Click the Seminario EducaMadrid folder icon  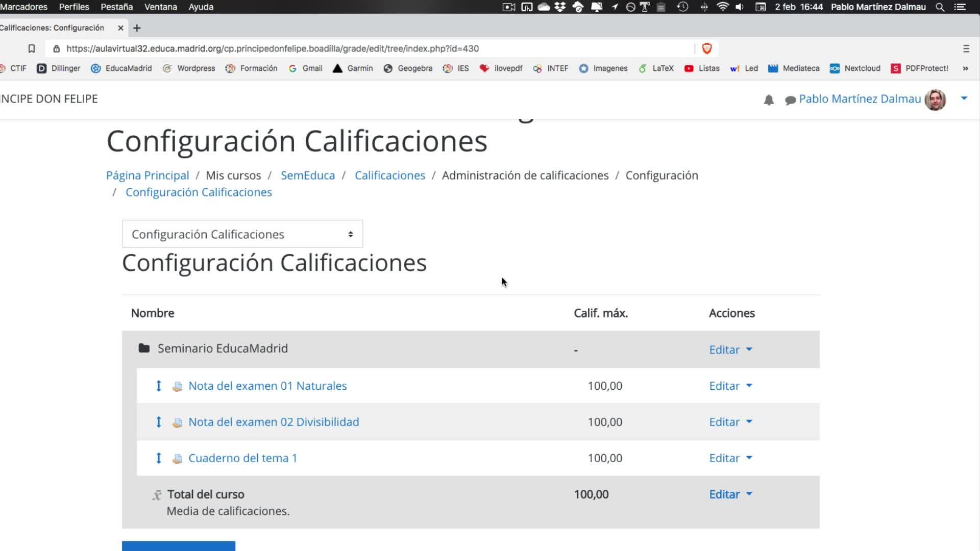click(144, 348)
